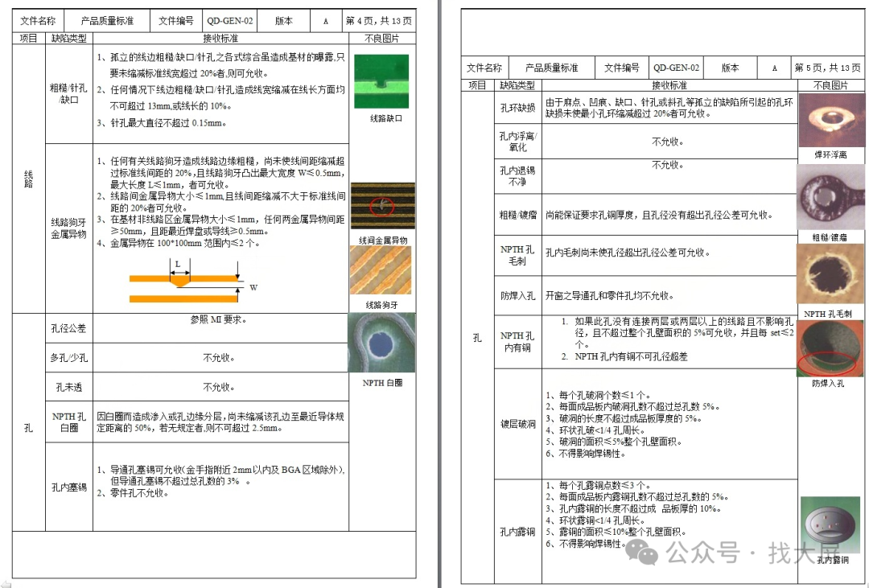Click the 'NPTH 孔内有铜' row label

pos(517,341)
